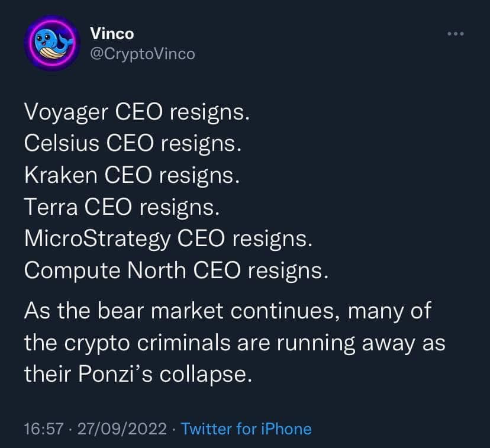Open the @CryptoVinco handle
490x448 pixels.
point(141,54)
